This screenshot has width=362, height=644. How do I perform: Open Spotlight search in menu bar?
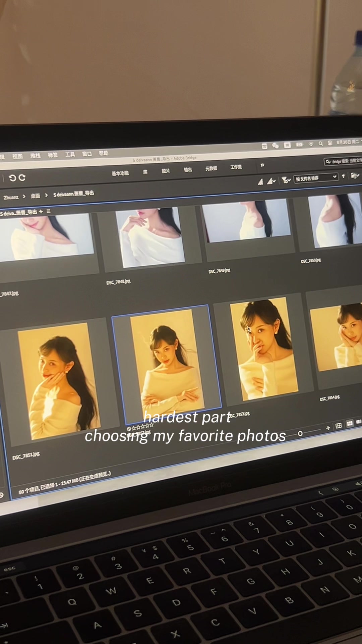coord(321,144)
